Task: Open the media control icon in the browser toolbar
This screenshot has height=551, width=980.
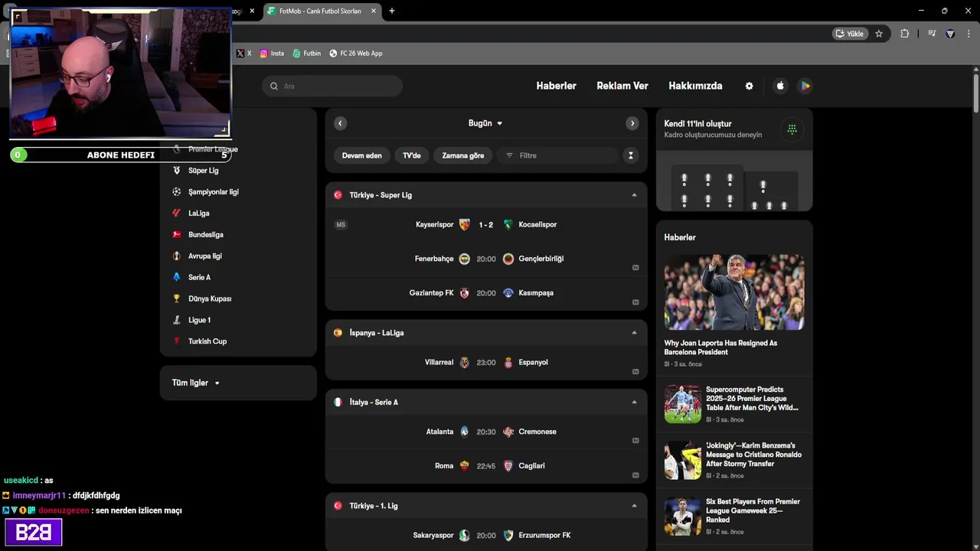Action: [x=932, y=34]
